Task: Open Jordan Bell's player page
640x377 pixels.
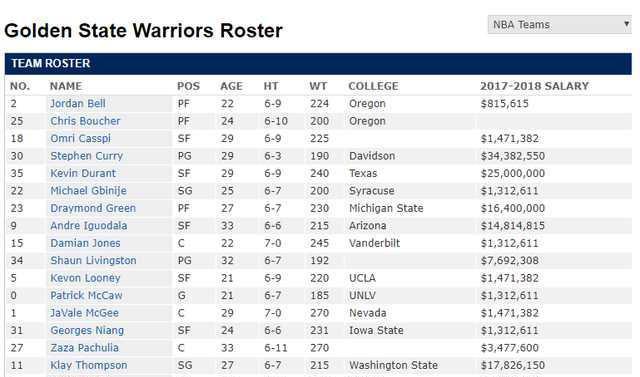Action: pyautogui.click(x=78, y=104)
